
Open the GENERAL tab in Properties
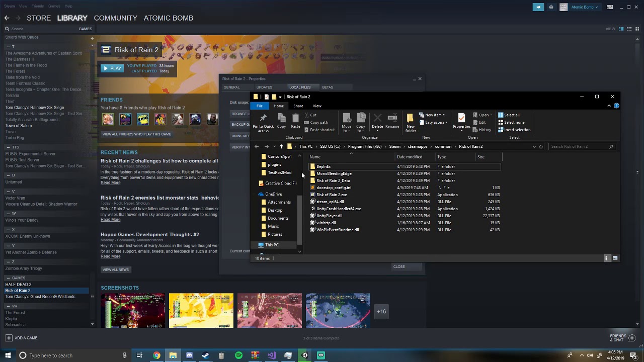[231, 87]
